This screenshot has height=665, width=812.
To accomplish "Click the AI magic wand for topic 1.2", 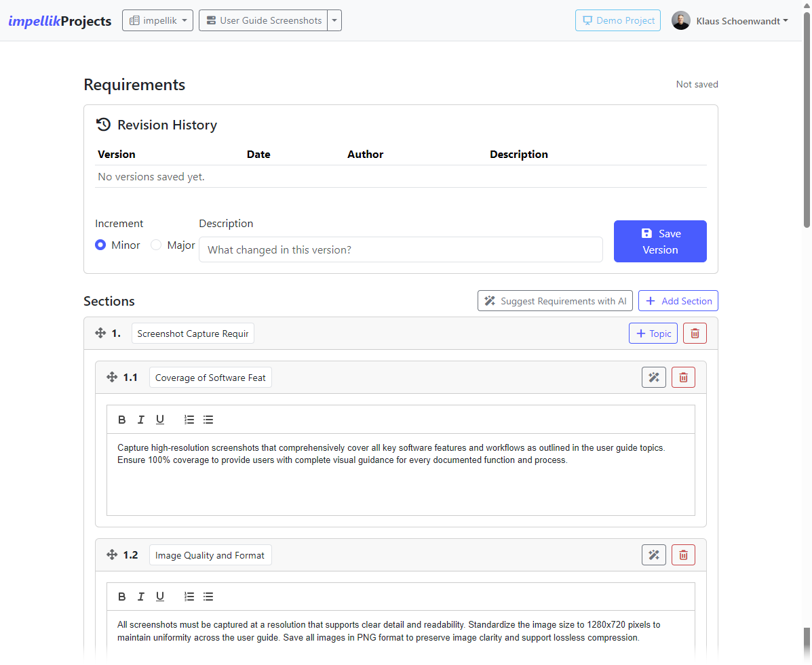I will click(x=654, y=555).
